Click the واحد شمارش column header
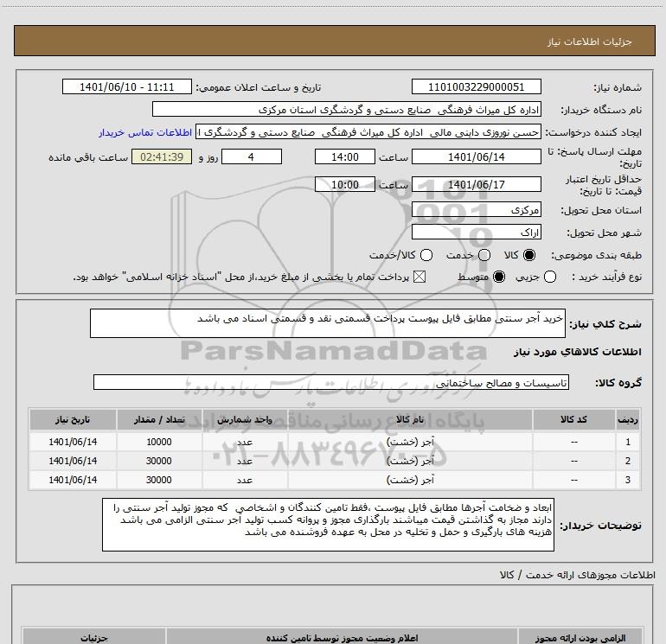This screenshot has height=644, width=666. click(245, 420)
